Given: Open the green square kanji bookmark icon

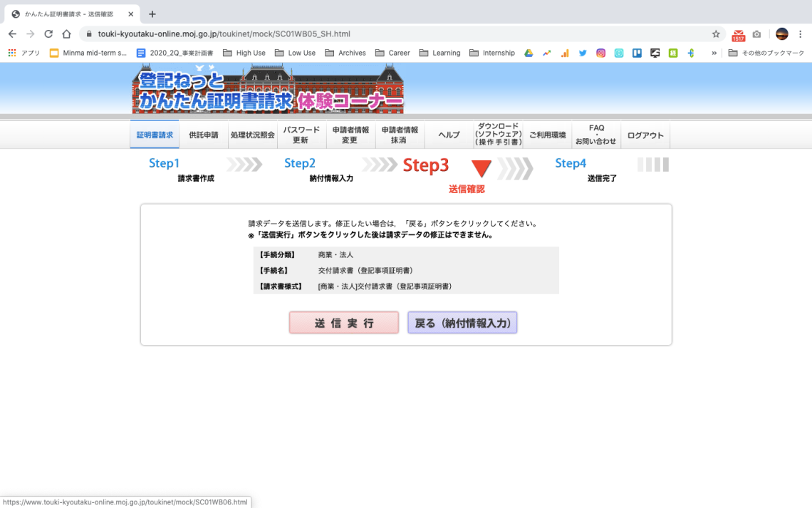Looking at the screenshot, I should (x=673, y=53).
